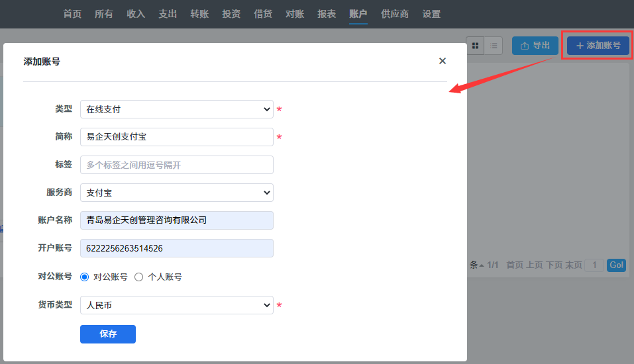Click the 导出 export button
The width and height of the screenshot is (634, 364).
(x=535, y=46)
